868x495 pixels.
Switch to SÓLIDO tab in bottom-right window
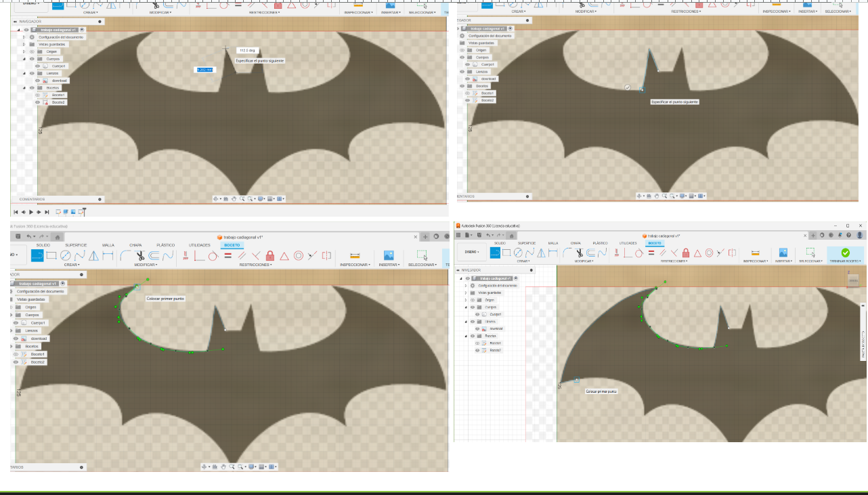500,243
